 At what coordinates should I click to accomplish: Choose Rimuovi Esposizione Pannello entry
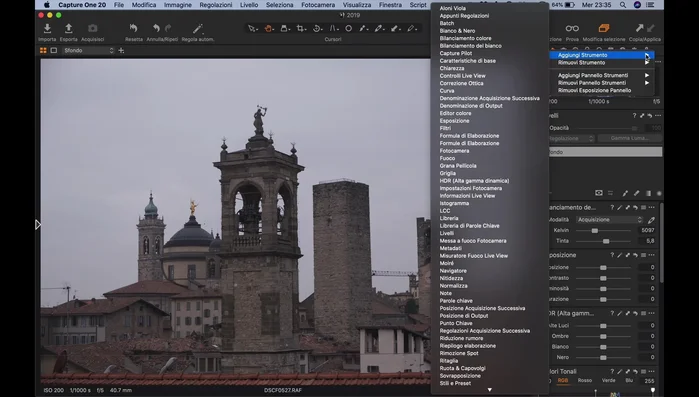coord(594,90)
